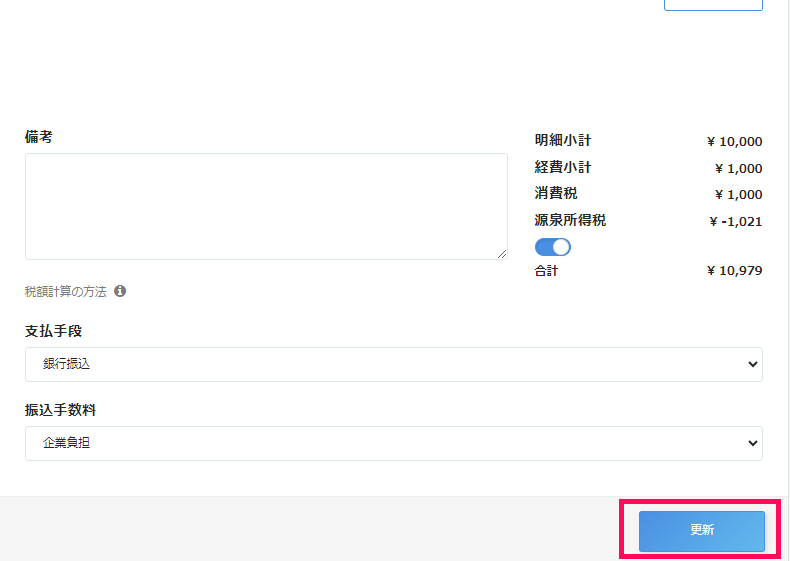The height and width of the screenshot is (561, 790).
Task: Click the 支払手段 heading
Action: 53,331
